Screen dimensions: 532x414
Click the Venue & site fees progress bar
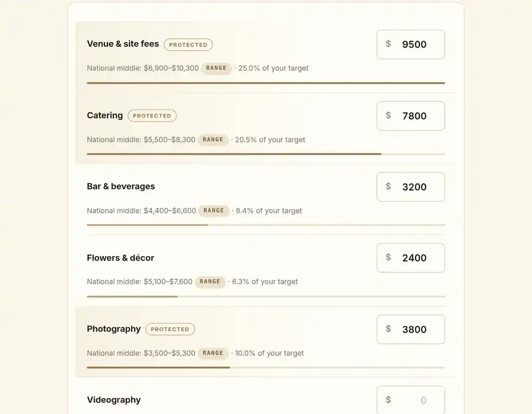point(266,83)
